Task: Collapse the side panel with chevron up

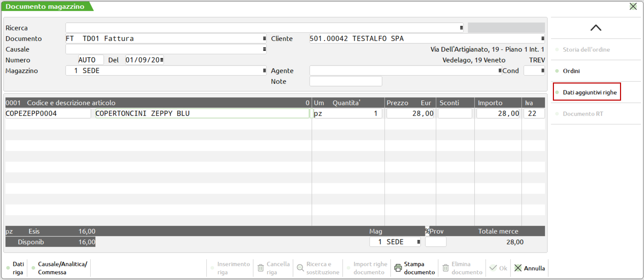Action: (596, 28)
